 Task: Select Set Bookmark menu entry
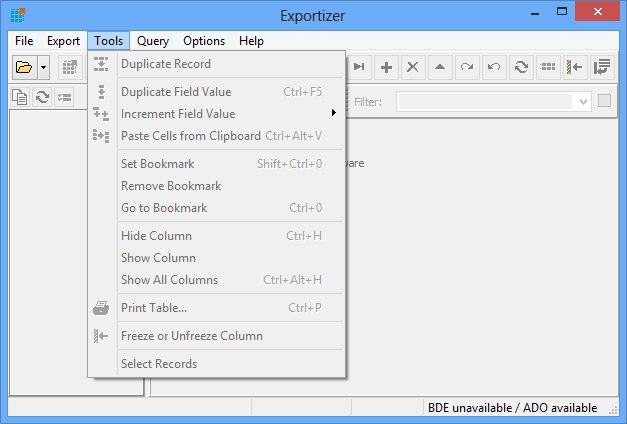(x=216, y=164)
